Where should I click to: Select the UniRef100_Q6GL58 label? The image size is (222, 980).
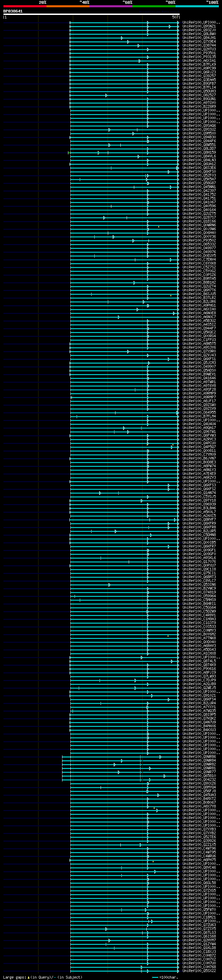point(199,883)
